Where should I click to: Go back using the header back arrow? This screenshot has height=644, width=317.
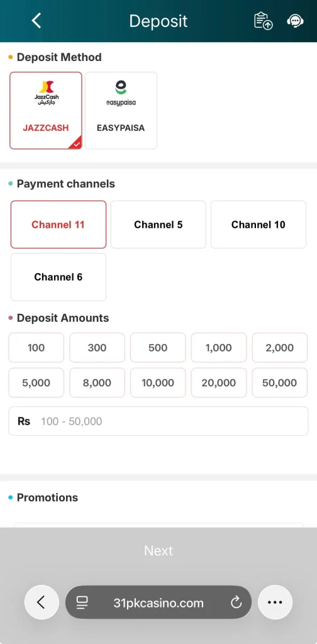pos(36,21)
